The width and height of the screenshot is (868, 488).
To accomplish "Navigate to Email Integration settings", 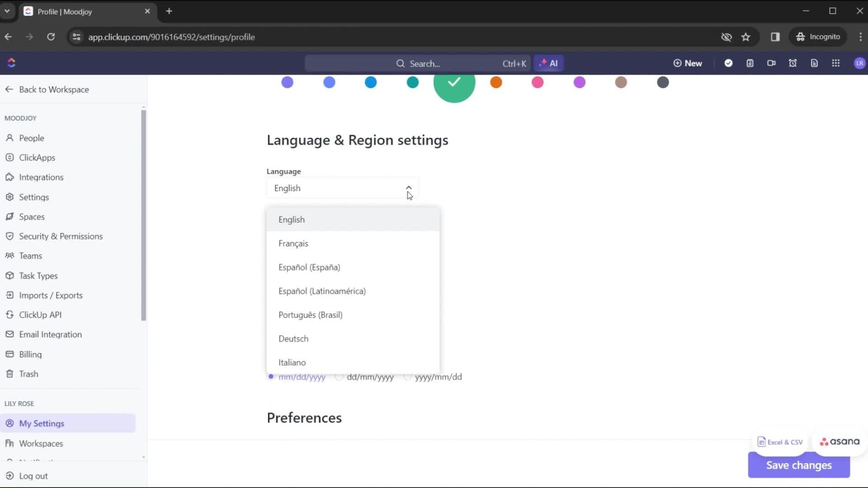I will [50, 334].
